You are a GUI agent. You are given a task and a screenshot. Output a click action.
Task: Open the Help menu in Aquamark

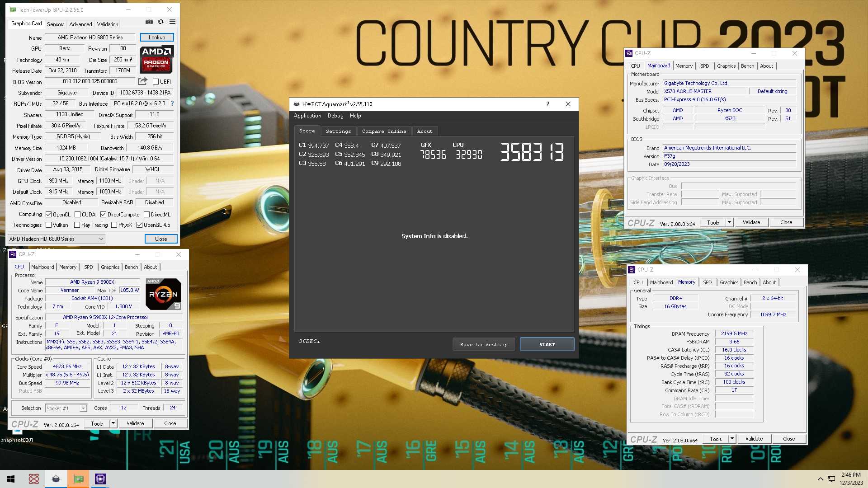[355, 116]
